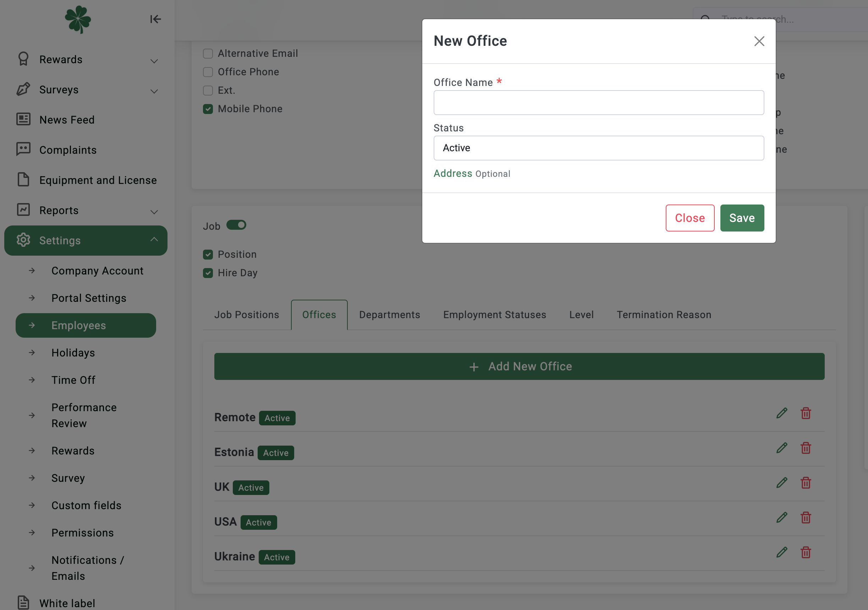This screenshot has width=868, height=610.
Task: Edit the UK office with the pencil icon
Action: tap(782, 483)
